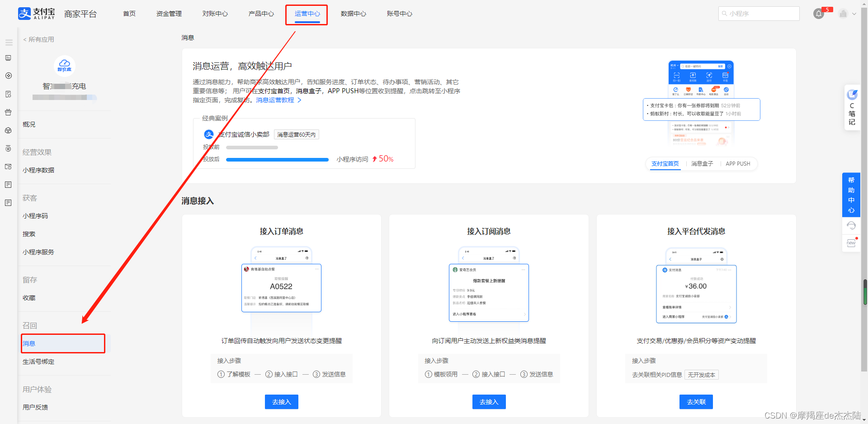This screenshot has width=868, height=424.
Task: Open the 资金管理 top navigation tab
Action: point(169,14)
